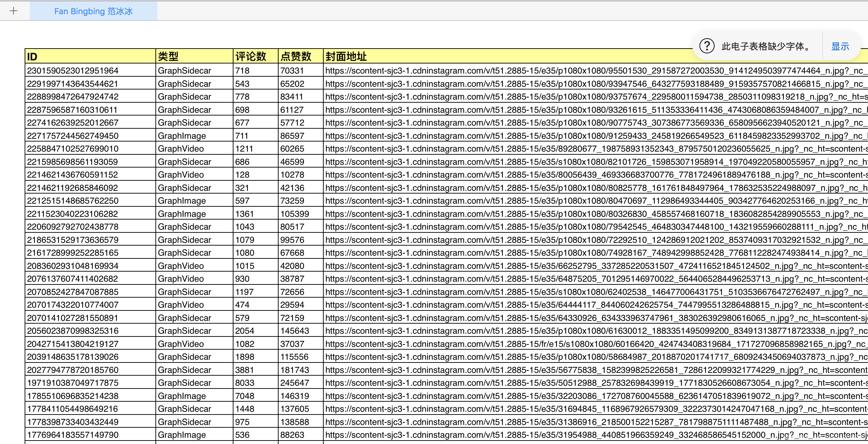
Task: Select the ID header cell
Action: coord(90,56)
